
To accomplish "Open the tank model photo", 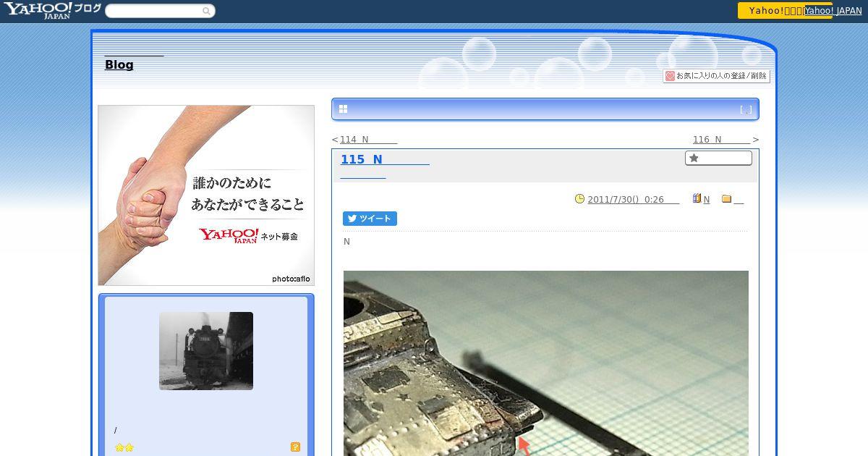I will 546,363.
